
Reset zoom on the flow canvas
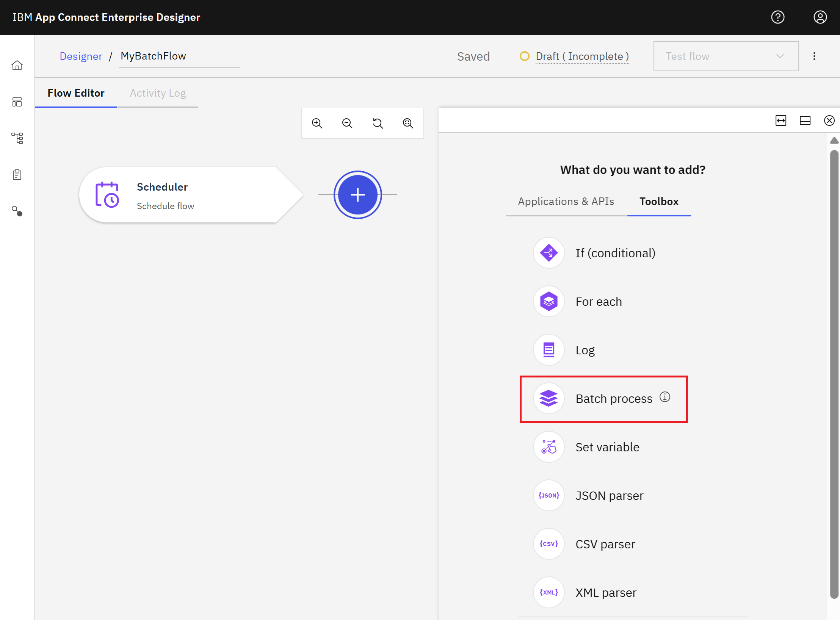tap(378, 123)
